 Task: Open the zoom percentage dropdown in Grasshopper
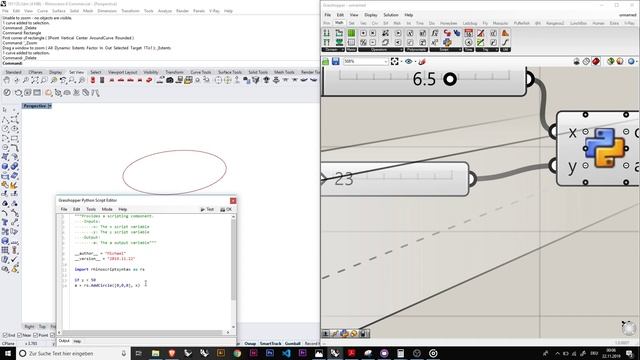386,61
